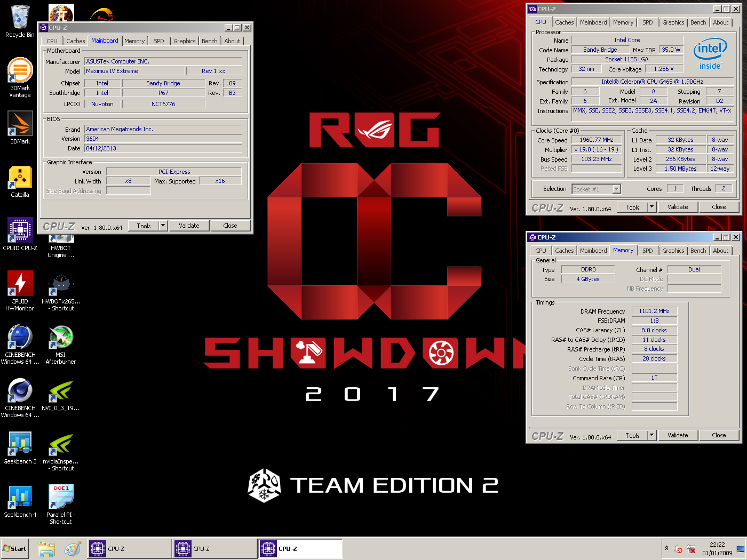Image resolution: width=747 pixels, height=560 pixels.
Task: Click Core Speed value 1960.77 MHz
Action: (597, 140)
